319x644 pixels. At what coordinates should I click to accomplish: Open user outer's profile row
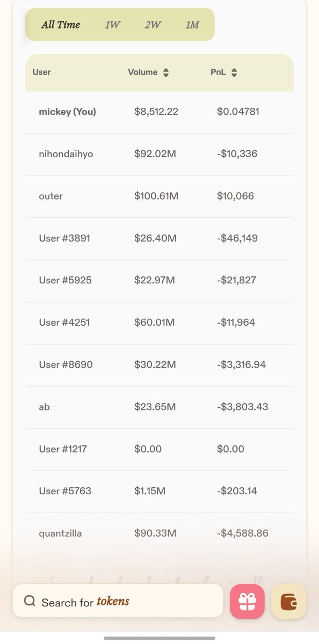coord(160,196)
